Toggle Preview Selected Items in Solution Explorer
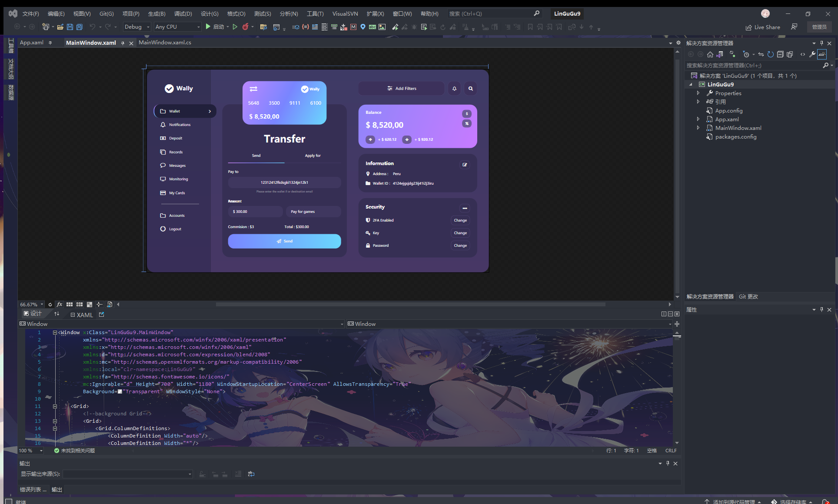 point(822,54)
